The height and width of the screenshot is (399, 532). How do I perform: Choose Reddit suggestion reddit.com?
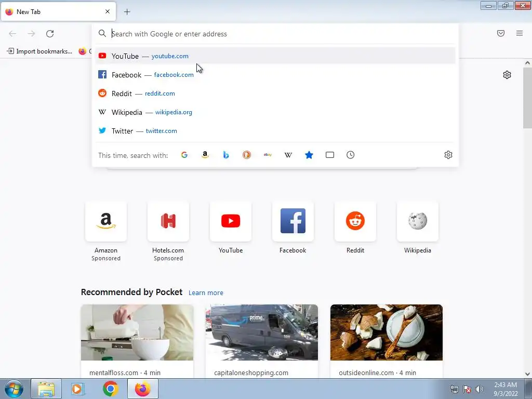pos(275,94)
